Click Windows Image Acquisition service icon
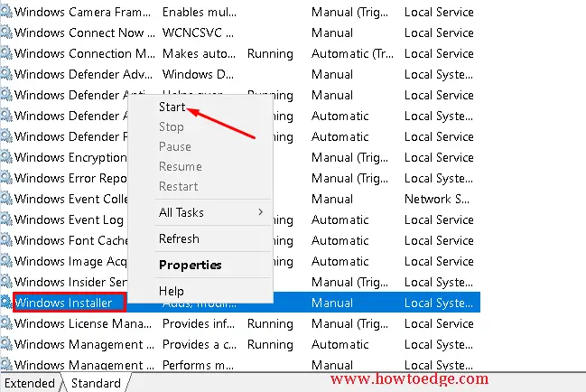Screen dimensions: 586x392 [6, 261]
